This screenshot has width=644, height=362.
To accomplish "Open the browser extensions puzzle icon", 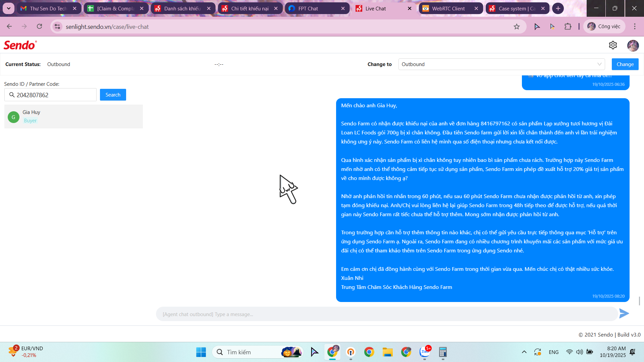I will (x=568, y=26).
